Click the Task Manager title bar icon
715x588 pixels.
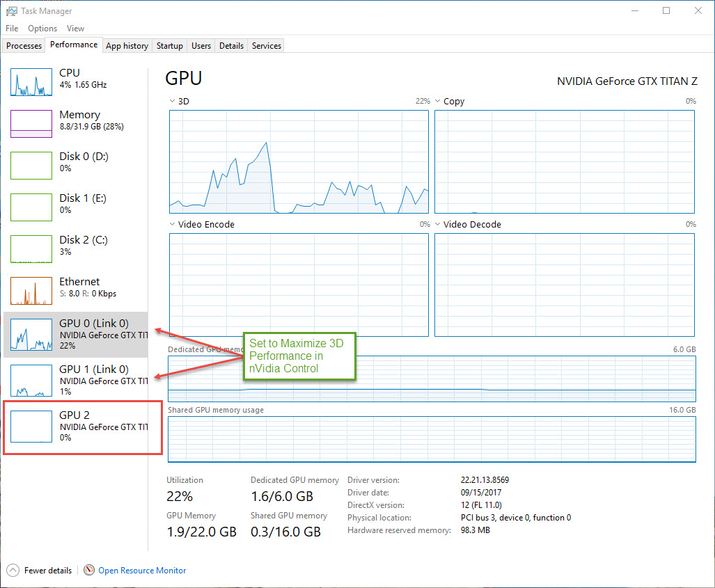[11, 11]
